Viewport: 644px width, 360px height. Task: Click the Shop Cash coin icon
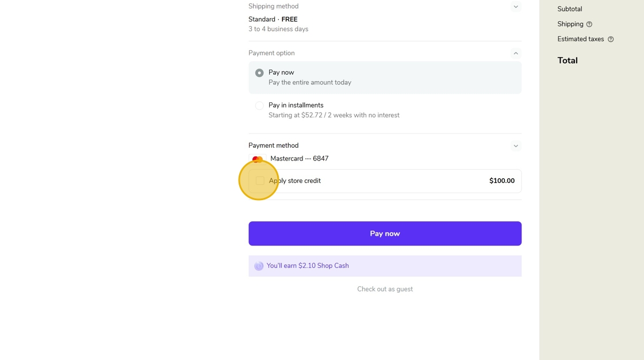tap(259, 266)
